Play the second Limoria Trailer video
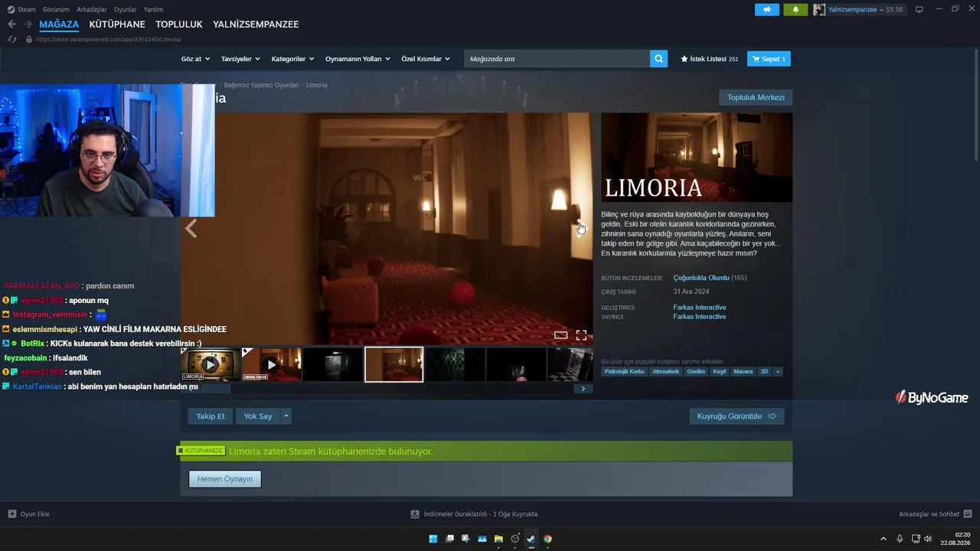Screen dimensions: 980x551 coord(271,364)
